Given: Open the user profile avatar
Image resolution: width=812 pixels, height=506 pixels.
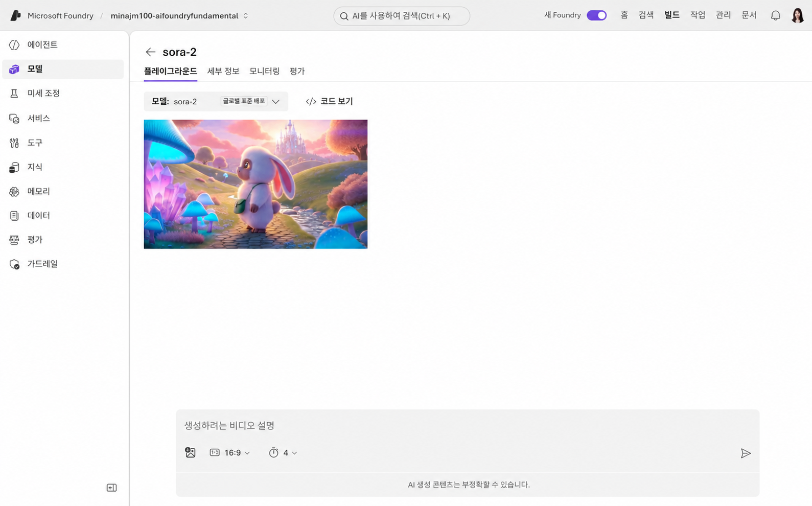Looking at the screenshot, I should [x=798, y=16].
